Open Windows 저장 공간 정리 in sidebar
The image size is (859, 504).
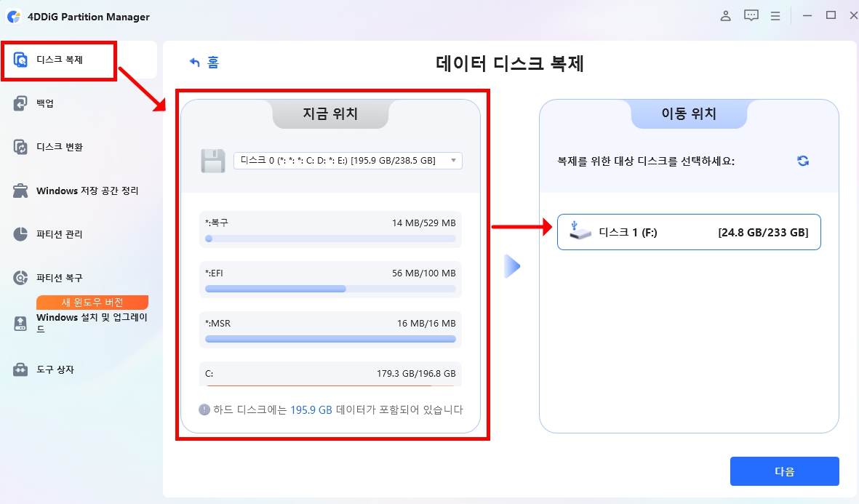[x=87, y=191]
